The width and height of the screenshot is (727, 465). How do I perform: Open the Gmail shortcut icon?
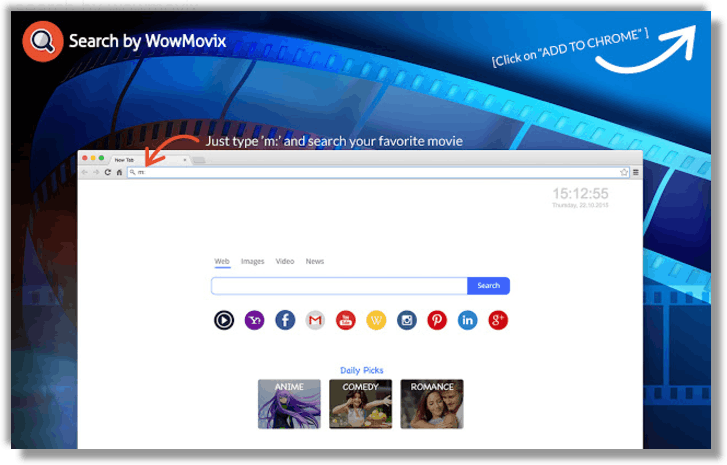[315, 320]
